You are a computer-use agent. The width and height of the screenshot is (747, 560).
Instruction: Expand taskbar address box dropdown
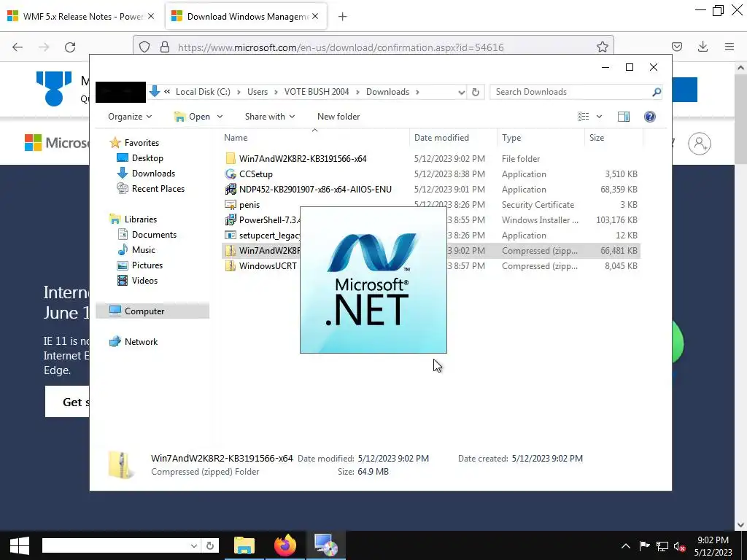[x=194, y=545]
